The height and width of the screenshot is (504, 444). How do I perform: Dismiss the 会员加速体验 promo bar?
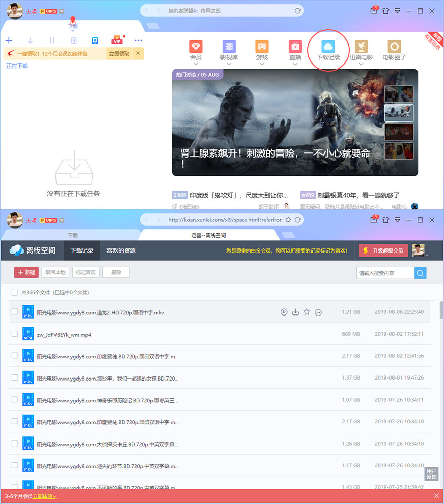138,53
